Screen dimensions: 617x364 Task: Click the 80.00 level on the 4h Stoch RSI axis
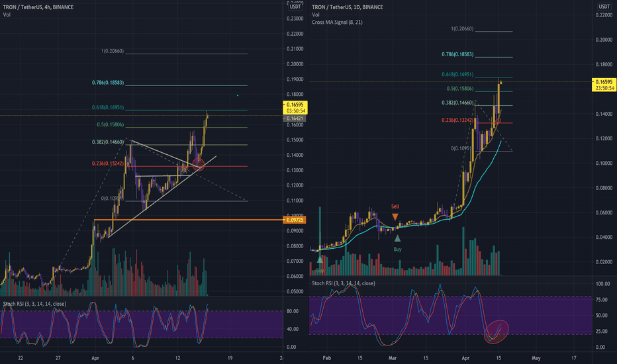click(293, 311)
